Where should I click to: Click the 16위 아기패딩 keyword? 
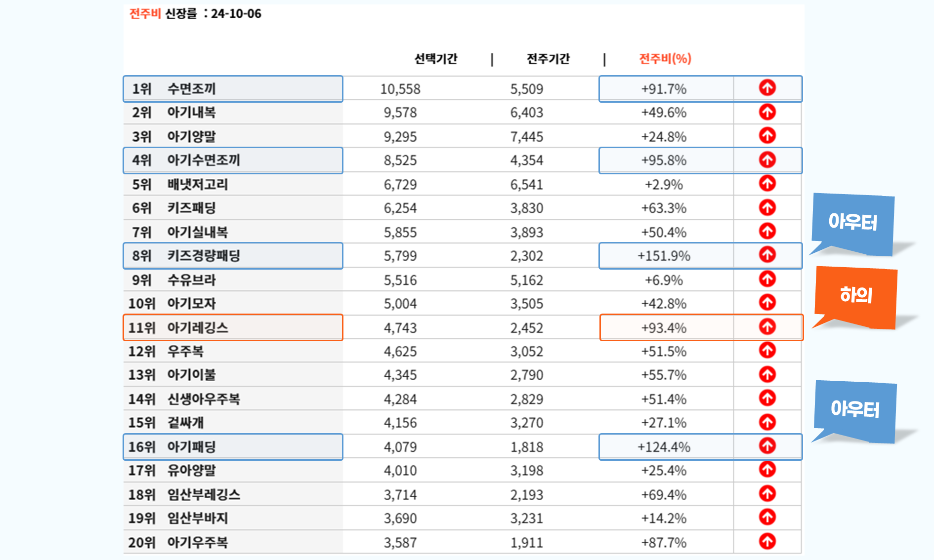point(191,447)
